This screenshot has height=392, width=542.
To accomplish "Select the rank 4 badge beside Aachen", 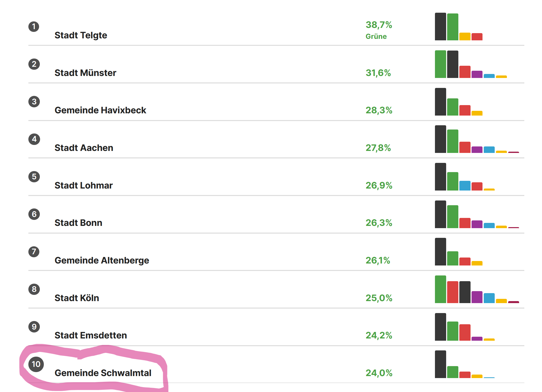I will point(34,139).
